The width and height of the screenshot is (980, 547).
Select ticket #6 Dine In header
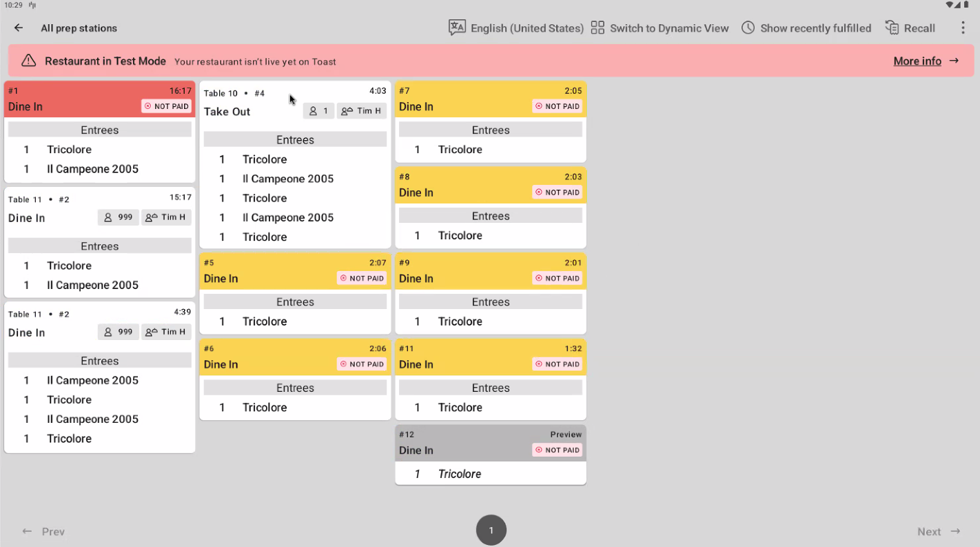click(269, 357)
